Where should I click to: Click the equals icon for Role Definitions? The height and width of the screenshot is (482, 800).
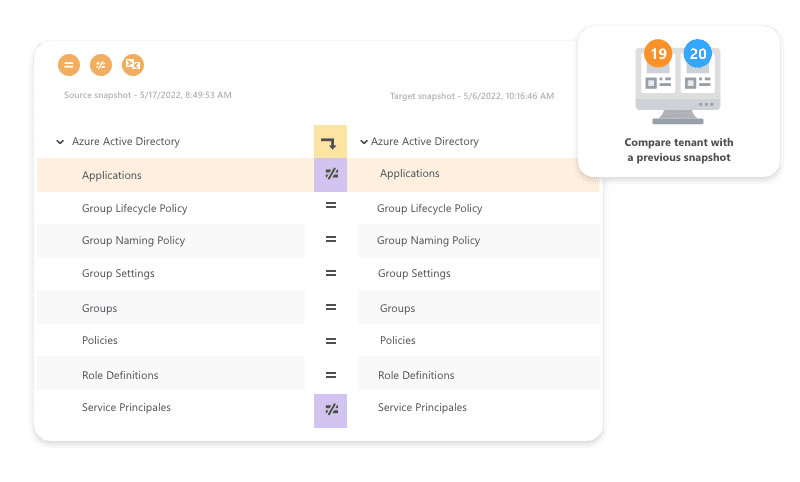click(x=331, y=375)
